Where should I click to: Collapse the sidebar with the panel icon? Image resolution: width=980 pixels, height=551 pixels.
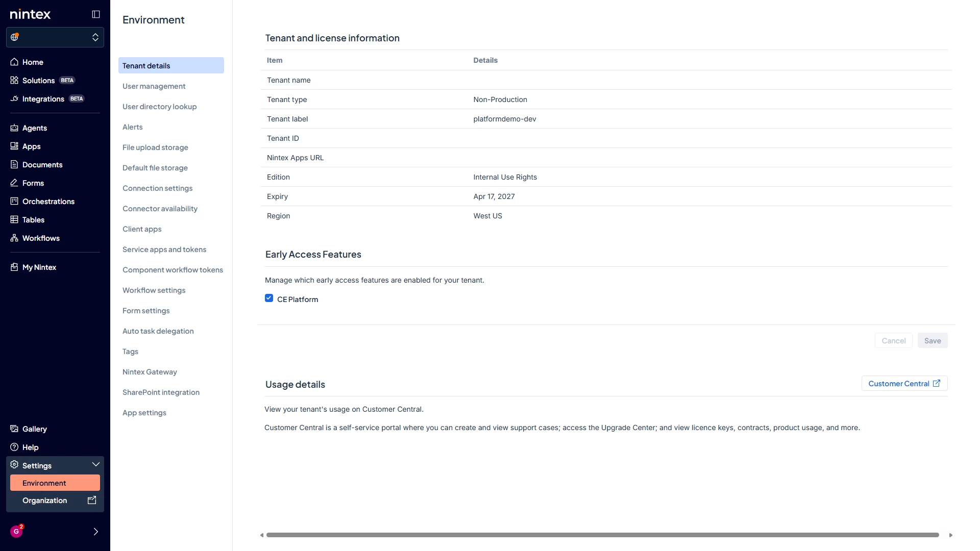pos(95,14)
